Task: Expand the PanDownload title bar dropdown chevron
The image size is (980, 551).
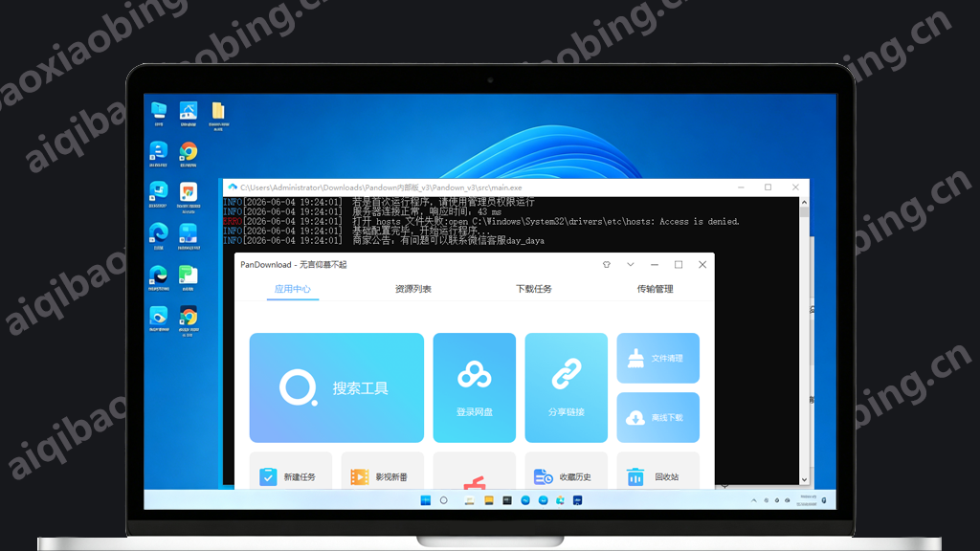Action: pos(630,264)
